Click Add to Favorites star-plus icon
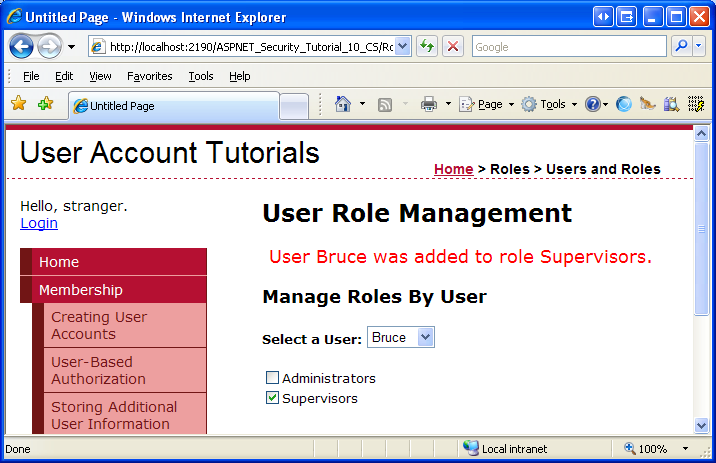The image size is (716, 463). [45, 104]
